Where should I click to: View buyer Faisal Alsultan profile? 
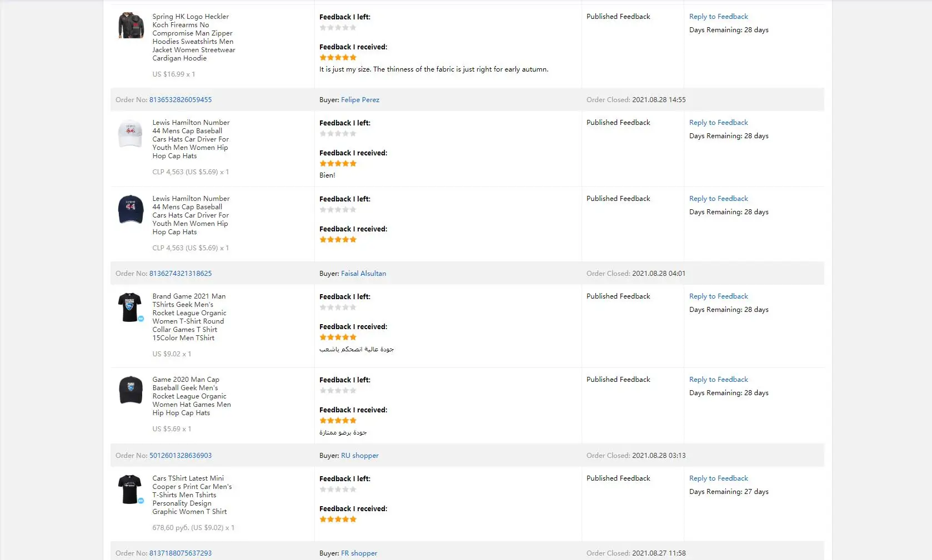[x=363, y=274]
